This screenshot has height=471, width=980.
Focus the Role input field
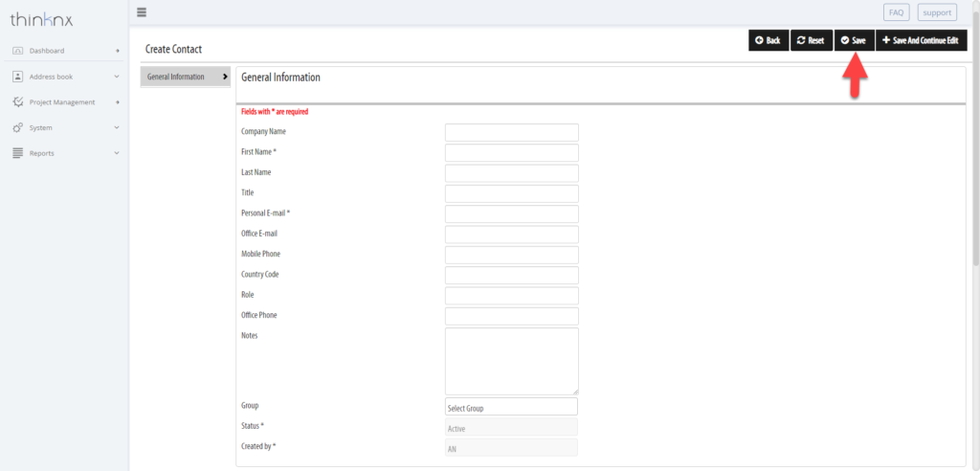coord(511,295)
